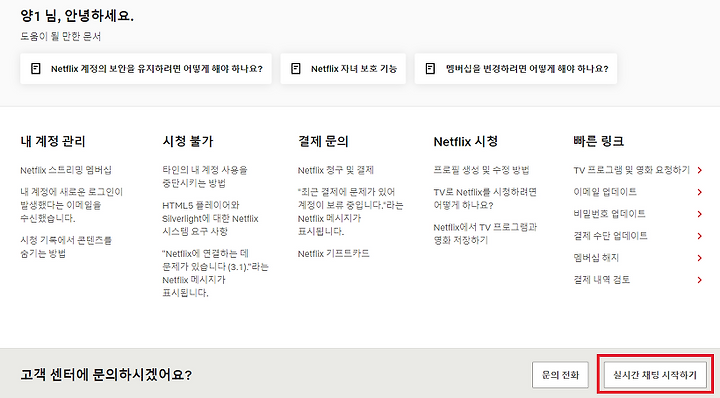The width and height of the screenshot is (720, 398).
Task: Click red chevron next to 멤버십 해지
Action: tap(699, 258)
